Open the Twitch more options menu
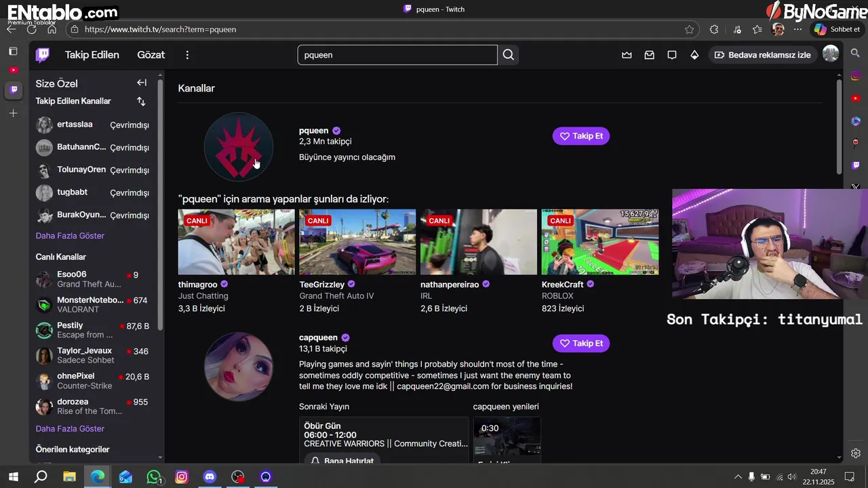Viewport: 868px width, 488px height. click(x=188, y=55)
